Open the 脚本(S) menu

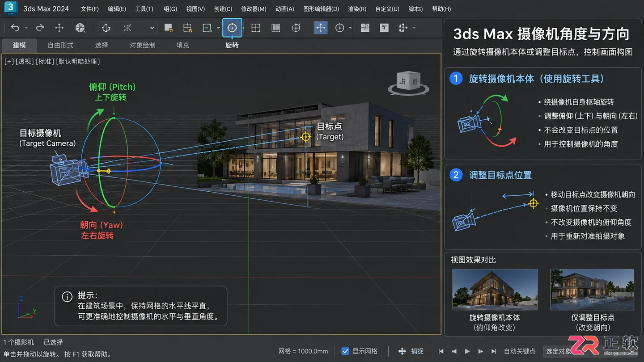pyautogui.click(x=416, y=9)
